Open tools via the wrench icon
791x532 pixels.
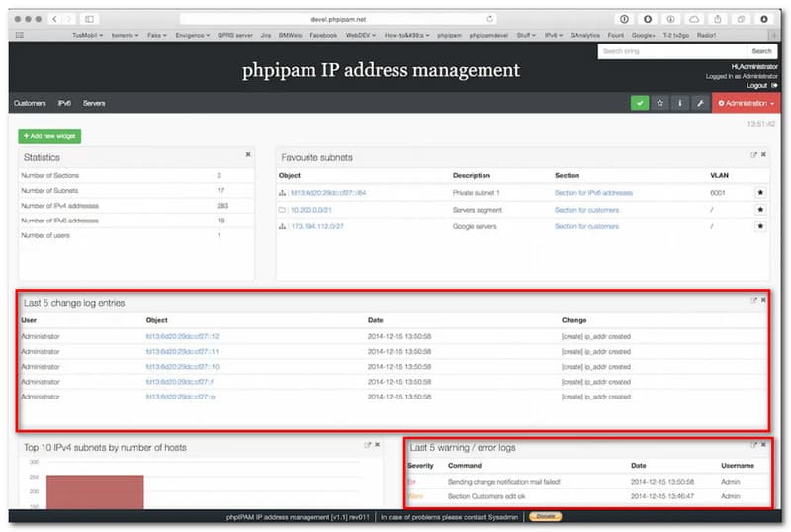[x=699, y=103]
